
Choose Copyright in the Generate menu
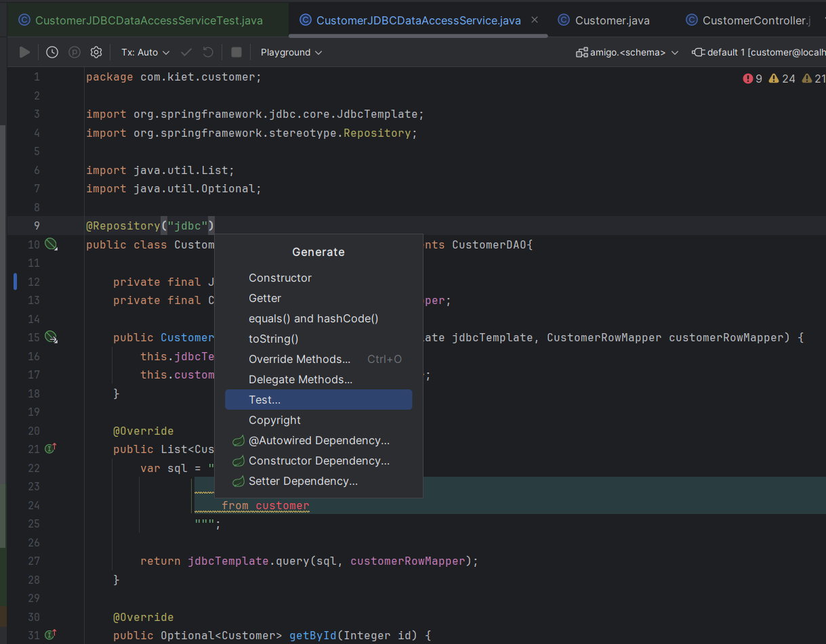click(318, 420)
